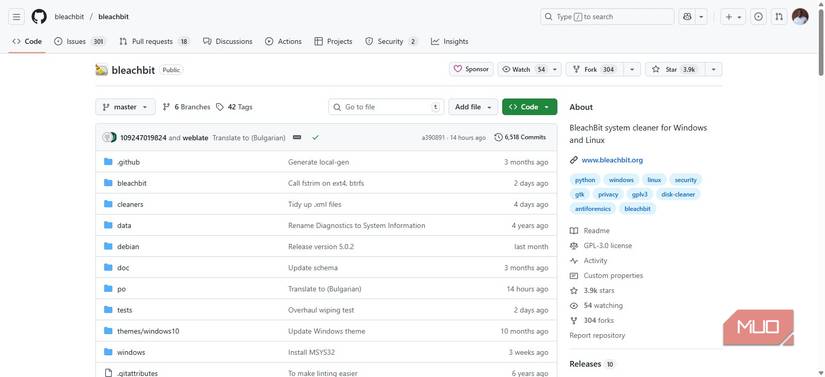Viewport: 825px width, 377px height.
Task: Click the history clock icon by 6,518 Commits
Action: click(x=498, y=137)
